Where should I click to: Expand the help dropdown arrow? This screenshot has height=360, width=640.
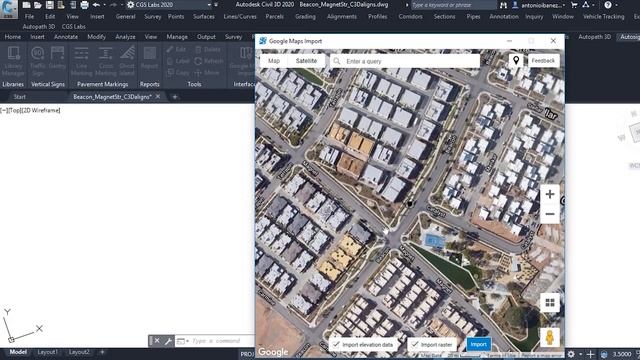[x=616, y=5]
